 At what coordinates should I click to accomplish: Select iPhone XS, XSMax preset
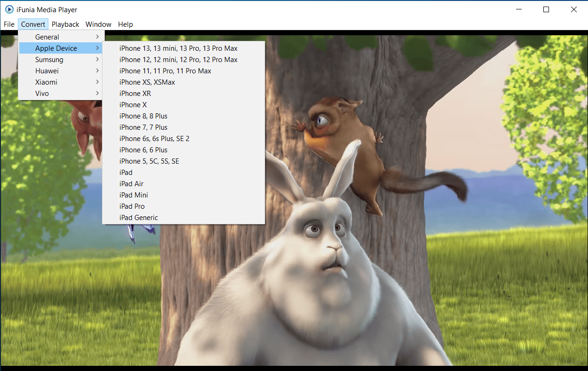point(184,82)
